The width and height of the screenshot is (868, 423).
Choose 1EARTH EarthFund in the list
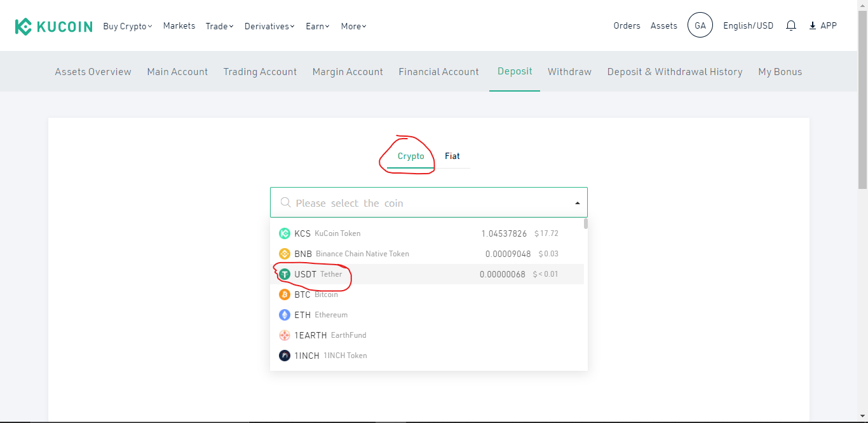pyautogui.click(x=427, y=335)
